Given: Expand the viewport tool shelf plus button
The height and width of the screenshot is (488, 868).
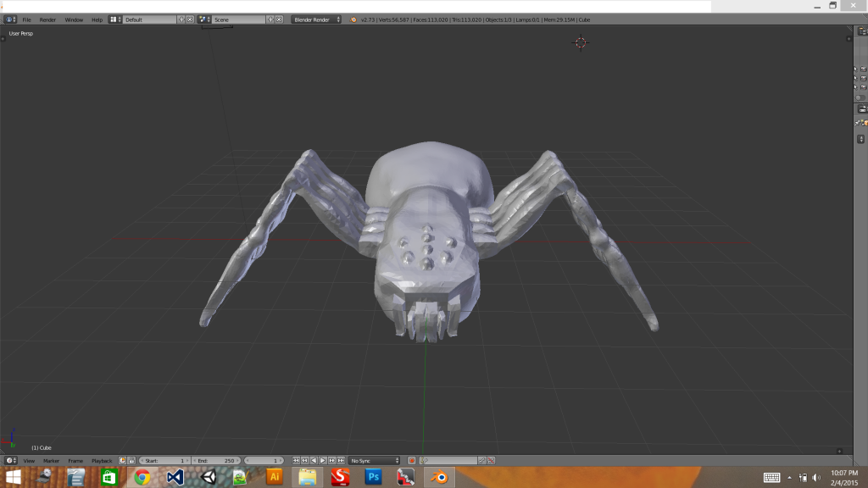Looking at the screenshot, I should click(x=3, y=39).
